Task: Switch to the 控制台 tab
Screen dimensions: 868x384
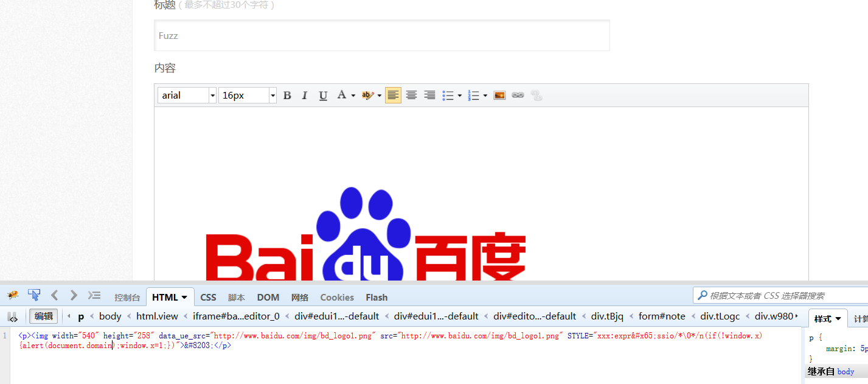Action: coord(127,298)
